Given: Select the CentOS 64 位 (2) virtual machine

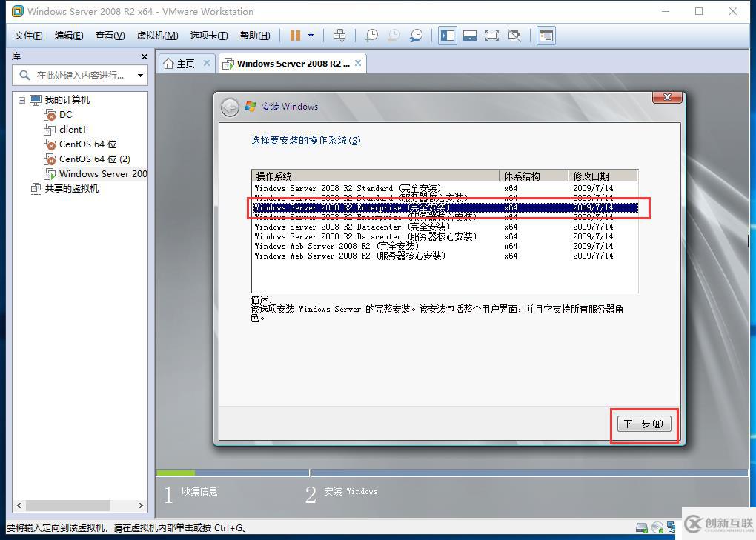Looking at the screenshot, I should pos(95,159).
